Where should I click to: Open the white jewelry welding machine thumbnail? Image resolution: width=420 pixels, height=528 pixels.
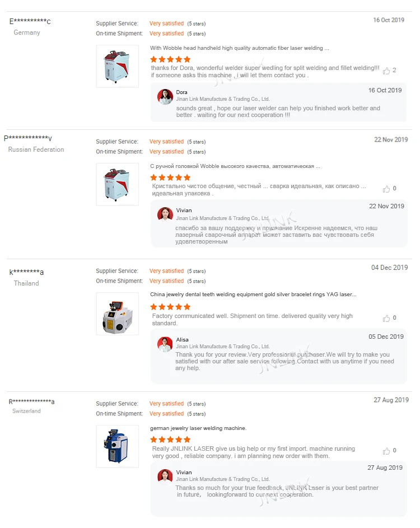point(117,314)
